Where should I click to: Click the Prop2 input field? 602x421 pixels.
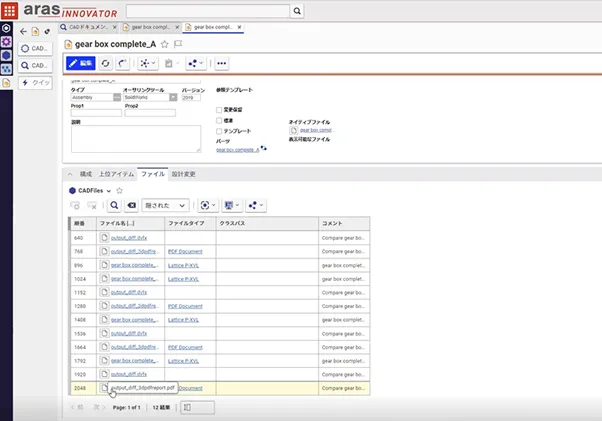pos(150,113)
